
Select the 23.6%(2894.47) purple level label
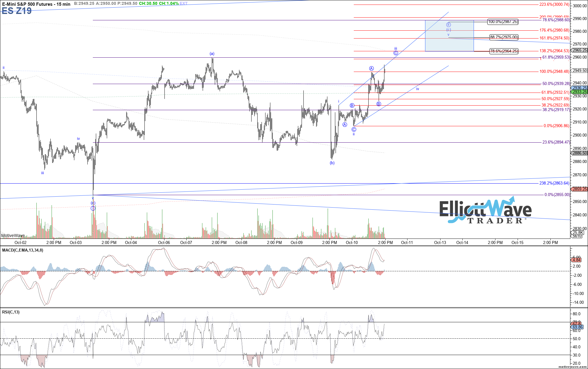[x=556, y=142]
